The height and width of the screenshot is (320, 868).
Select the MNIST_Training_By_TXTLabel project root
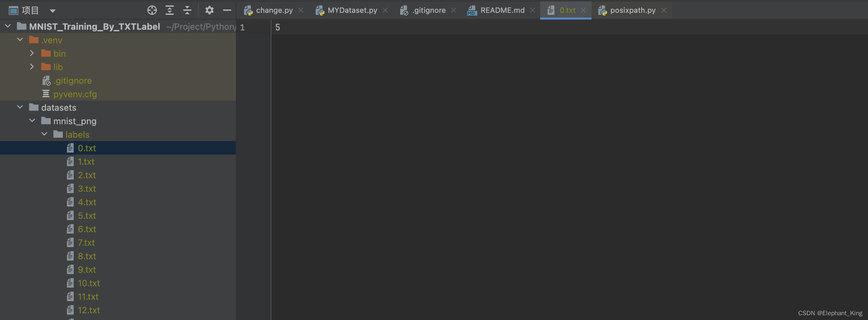95,27
